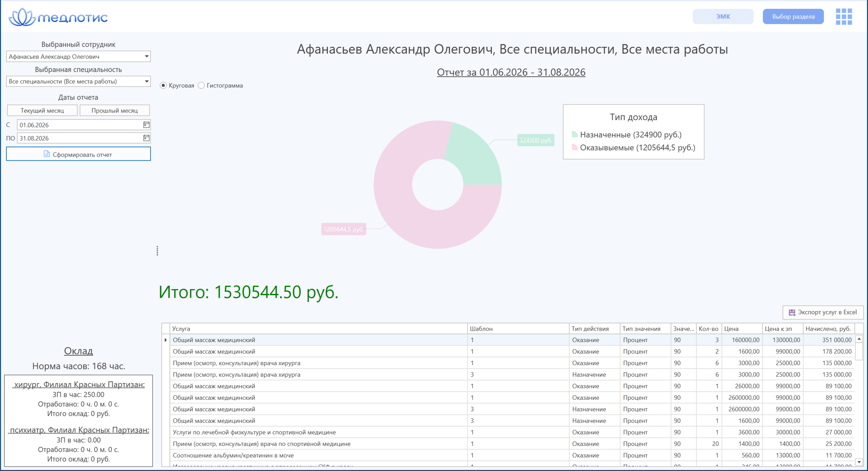Screen dimensions: 868x471
Task: Sort by Начислено, руб. column header
Action: (x=829, y=329)
